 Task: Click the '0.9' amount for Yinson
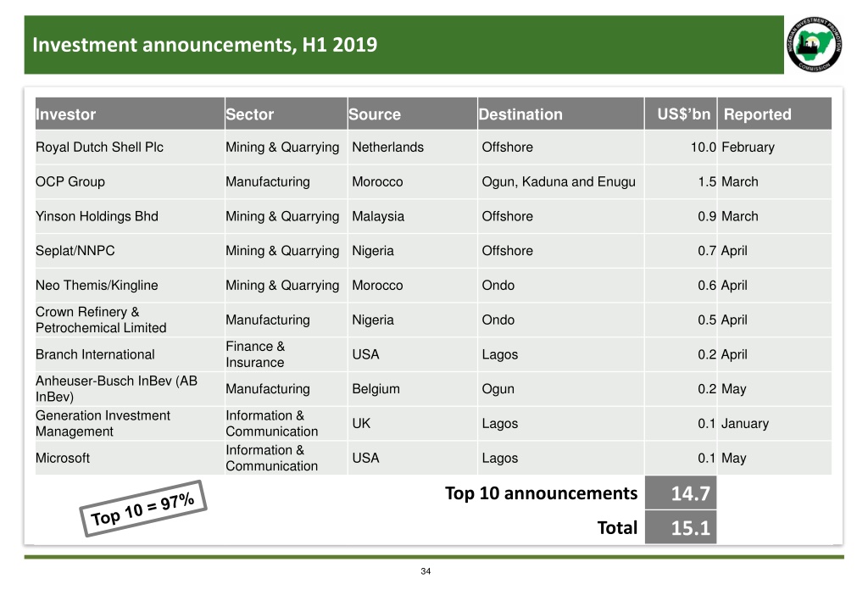(707, 216)
